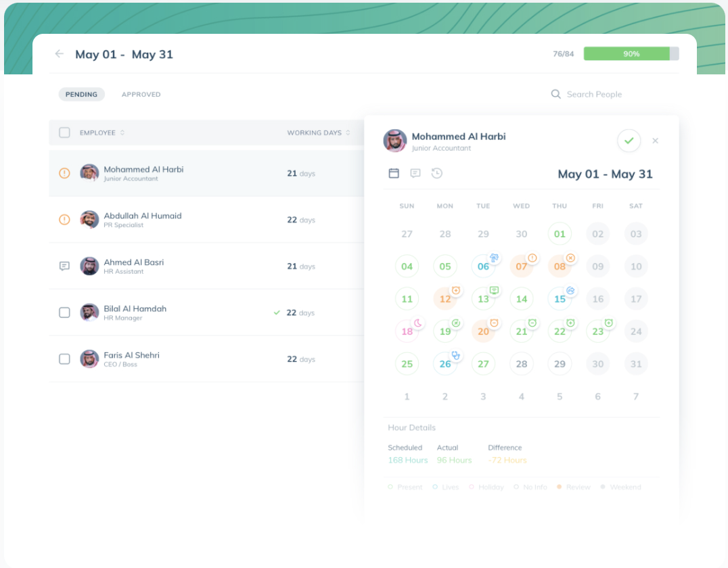Approve Mohammed Al Harbi with the checkmark button
The image size is (728, 568).
click(x=629, y=141)
